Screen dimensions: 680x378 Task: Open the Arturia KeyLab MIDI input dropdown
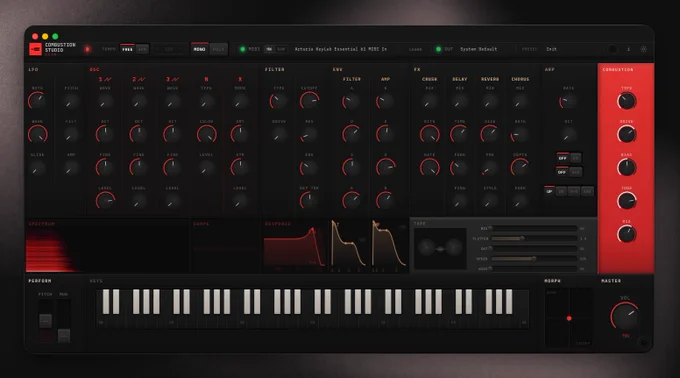[340, 49]
